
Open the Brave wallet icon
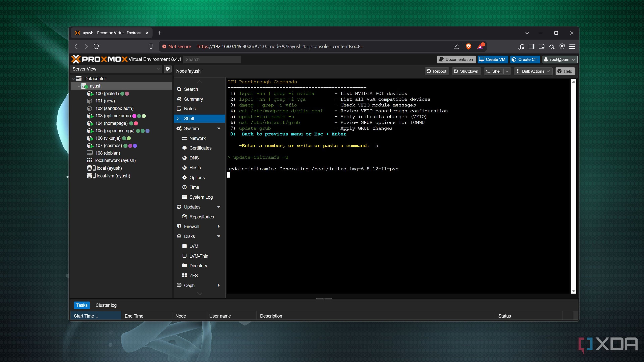point(542,46)
